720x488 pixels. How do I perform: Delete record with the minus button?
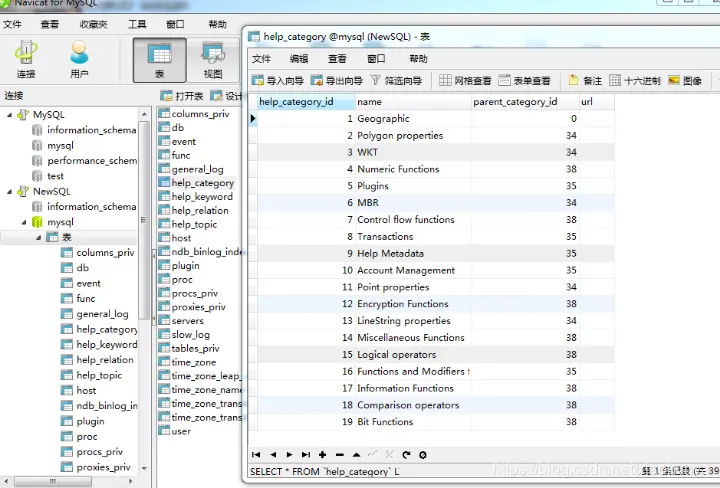coord(340,454)
